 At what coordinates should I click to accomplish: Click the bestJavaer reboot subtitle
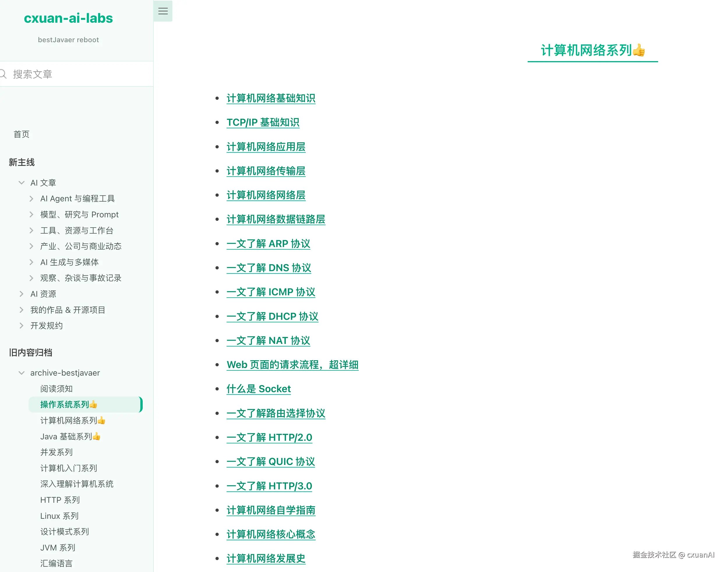pos(68,40)
